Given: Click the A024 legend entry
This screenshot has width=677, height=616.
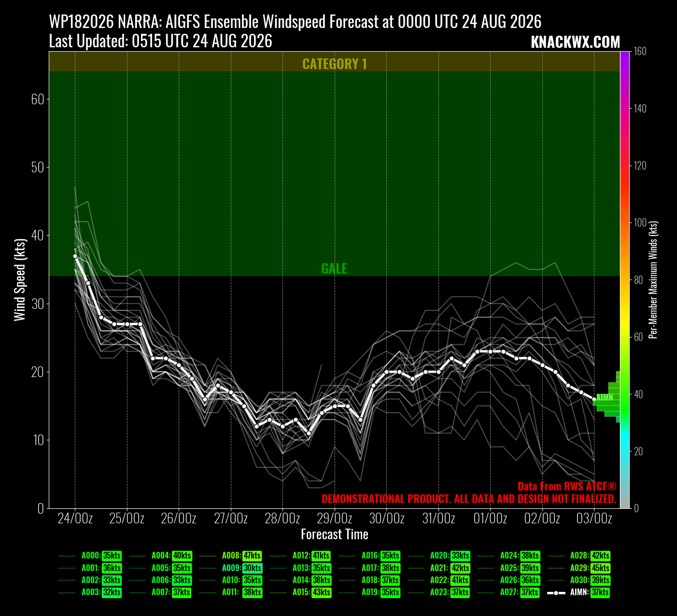Looking at the screenshot, I should pyautogui.click(x=509, y=556).
